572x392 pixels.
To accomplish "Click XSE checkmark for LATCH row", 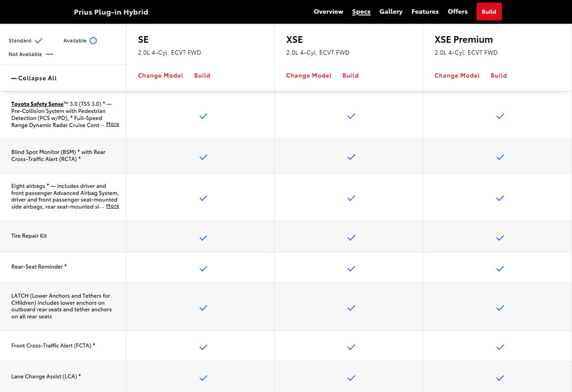I will (x=351, y=308).
